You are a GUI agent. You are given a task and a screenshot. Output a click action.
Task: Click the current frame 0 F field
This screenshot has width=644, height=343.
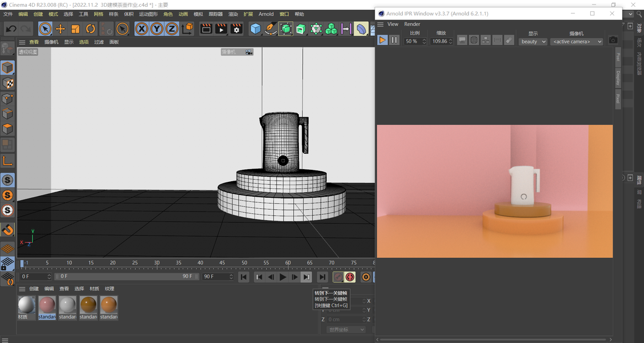coord(36,277)
